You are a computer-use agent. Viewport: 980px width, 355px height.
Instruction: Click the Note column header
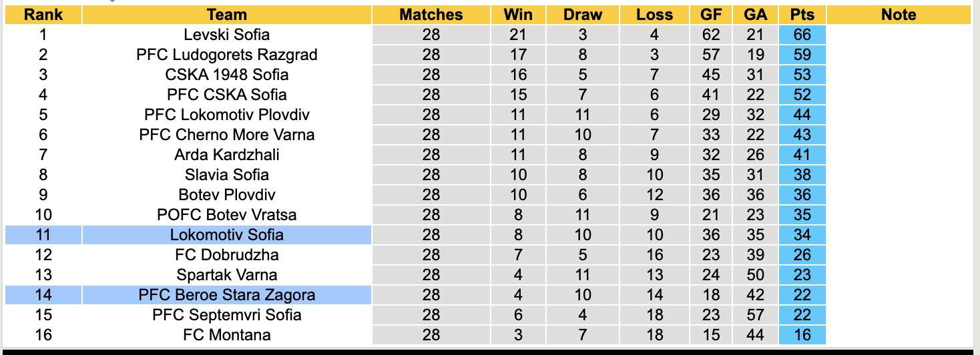pos(899,15)
